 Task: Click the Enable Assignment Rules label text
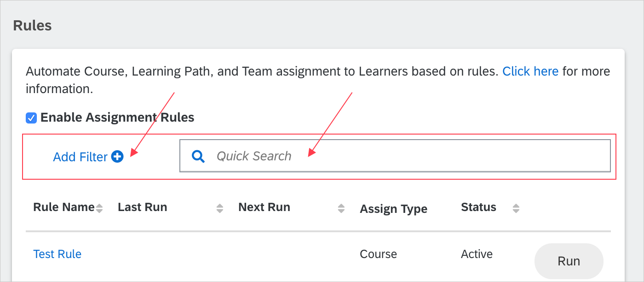[x=117, y=117]
